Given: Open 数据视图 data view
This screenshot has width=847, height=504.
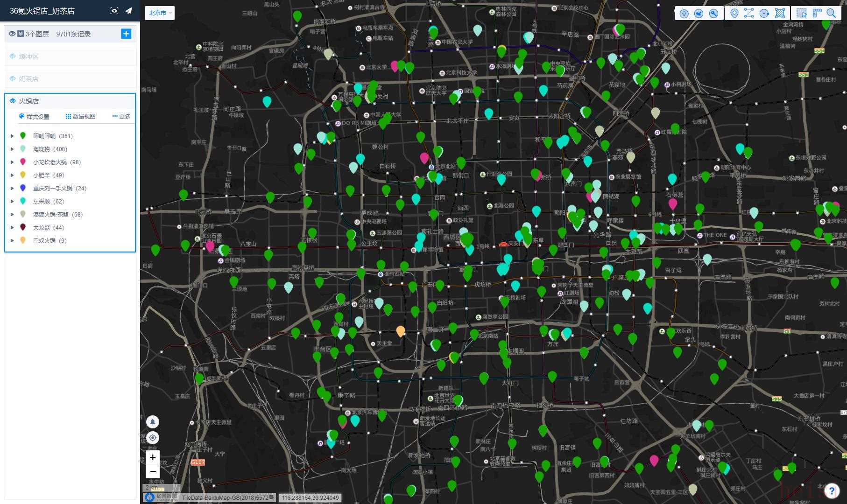Looking at the screenshot, I should pos(80,117).
